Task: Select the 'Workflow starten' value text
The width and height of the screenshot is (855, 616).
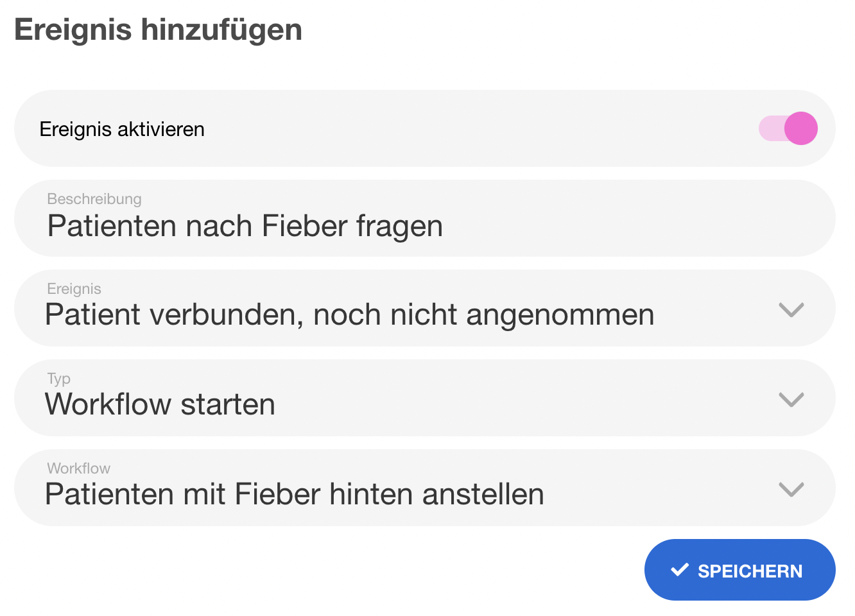Action: (x=160, y=405)
